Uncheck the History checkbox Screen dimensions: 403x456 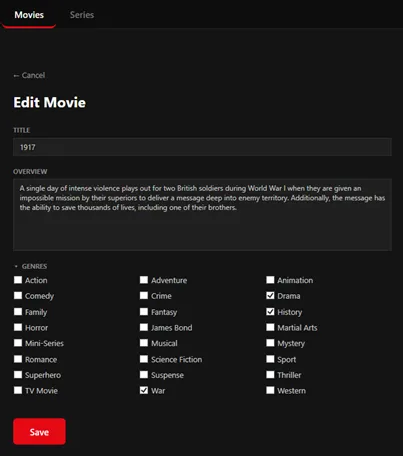click(x=270, y=311)
